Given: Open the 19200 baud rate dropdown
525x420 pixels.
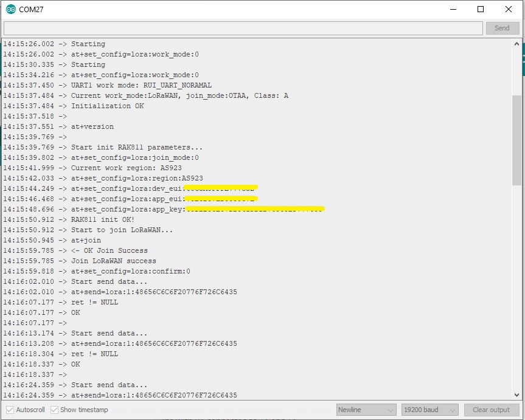Looking at the screenshot, I should [429, 410].
